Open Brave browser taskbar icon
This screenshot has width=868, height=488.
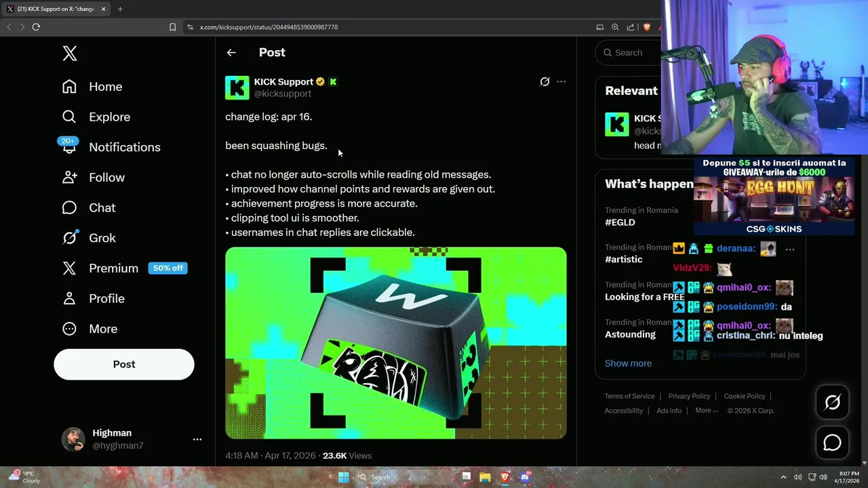click(505, 477)
